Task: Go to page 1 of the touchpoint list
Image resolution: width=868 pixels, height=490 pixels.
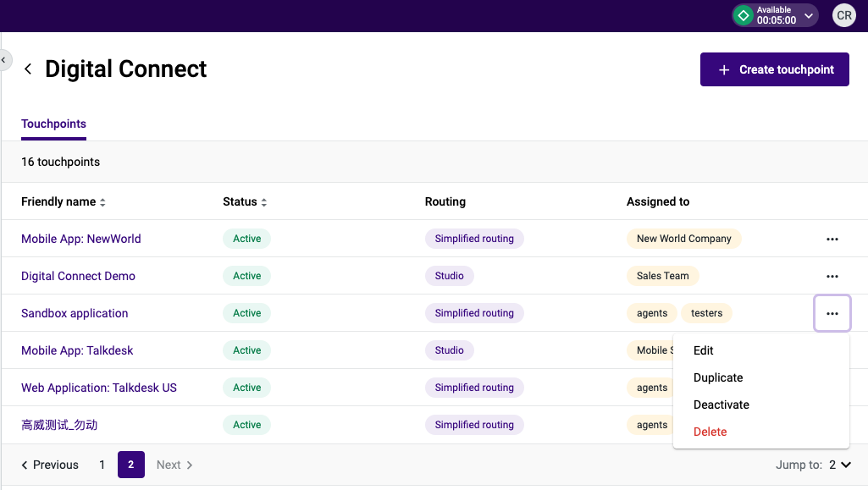Action: (x=102, y=465)
